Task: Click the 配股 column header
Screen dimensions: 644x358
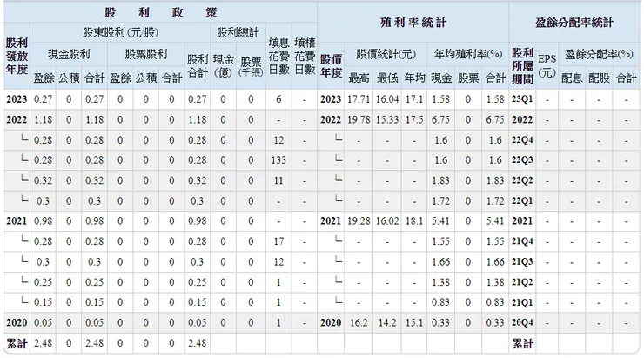Action: coord(599,78)
